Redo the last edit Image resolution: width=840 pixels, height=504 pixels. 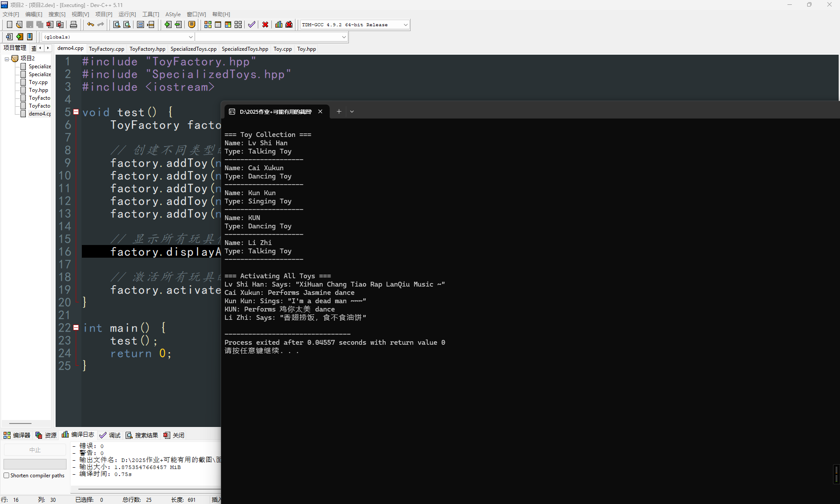point(101,24)
